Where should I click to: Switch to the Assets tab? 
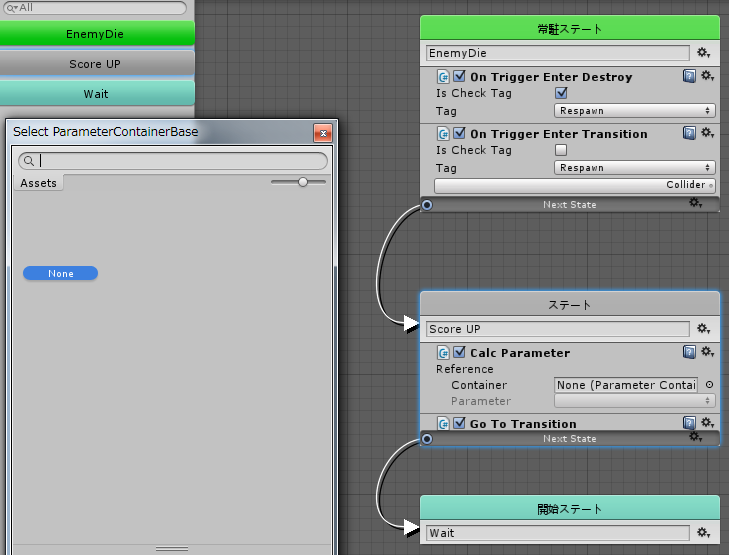[39, 183]
